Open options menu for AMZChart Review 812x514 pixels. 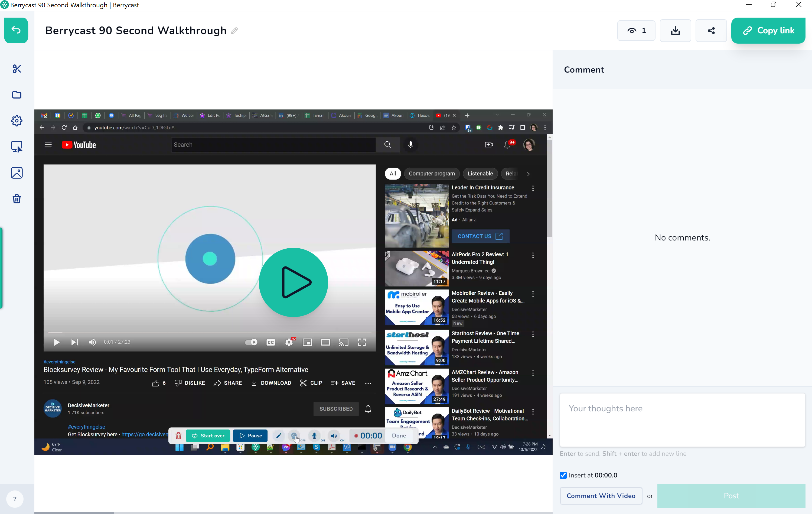pyautogui.click(x=533, y=373)
